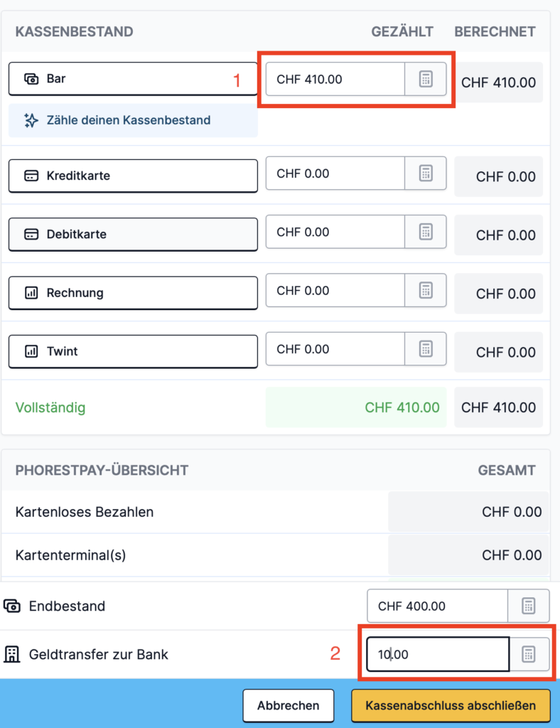Click Kassenabschluss abschließen button
Screen dimensions: 560x728
click(x=451, y=706)
